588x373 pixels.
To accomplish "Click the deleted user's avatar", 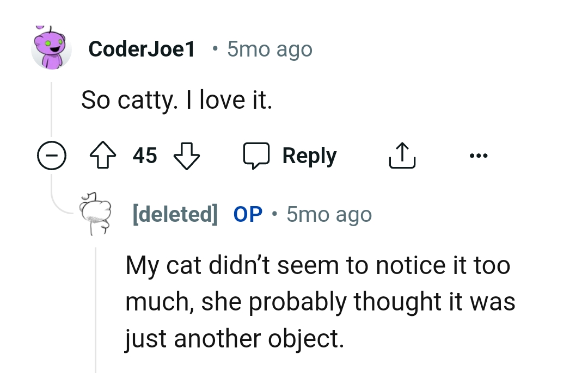I will click(x=96, y=213).
